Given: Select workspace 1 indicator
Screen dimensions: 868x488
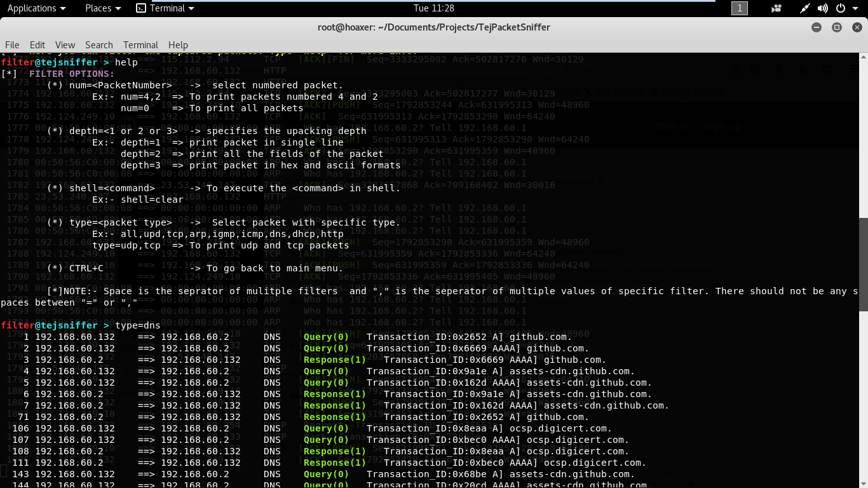Looking at the screenshot, I should [x=740, y=8].
